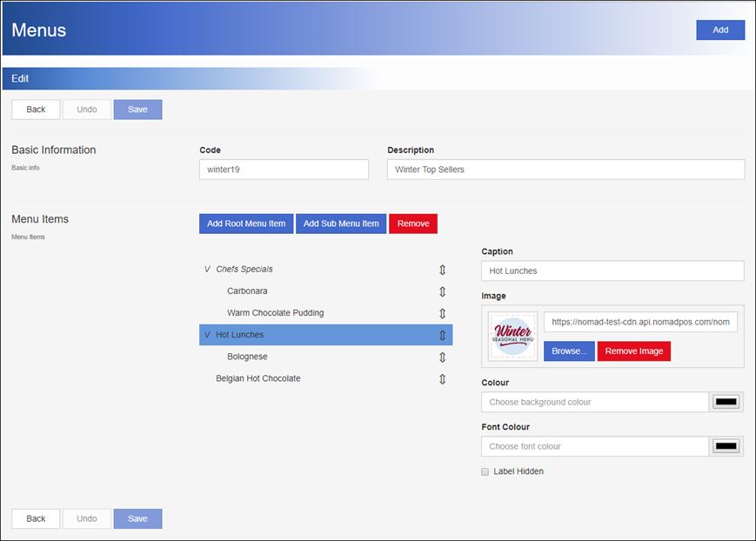Click the reorder arrows beside Chefs Specials
The image size is (756, 541).
coord(443,270)
